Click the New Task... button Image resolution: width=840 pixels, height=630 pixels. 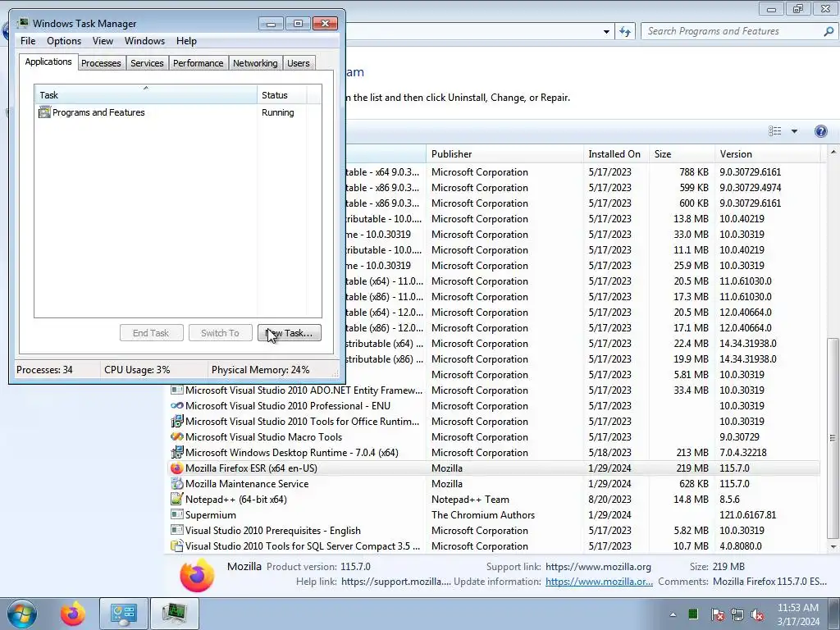coord(290,333)
